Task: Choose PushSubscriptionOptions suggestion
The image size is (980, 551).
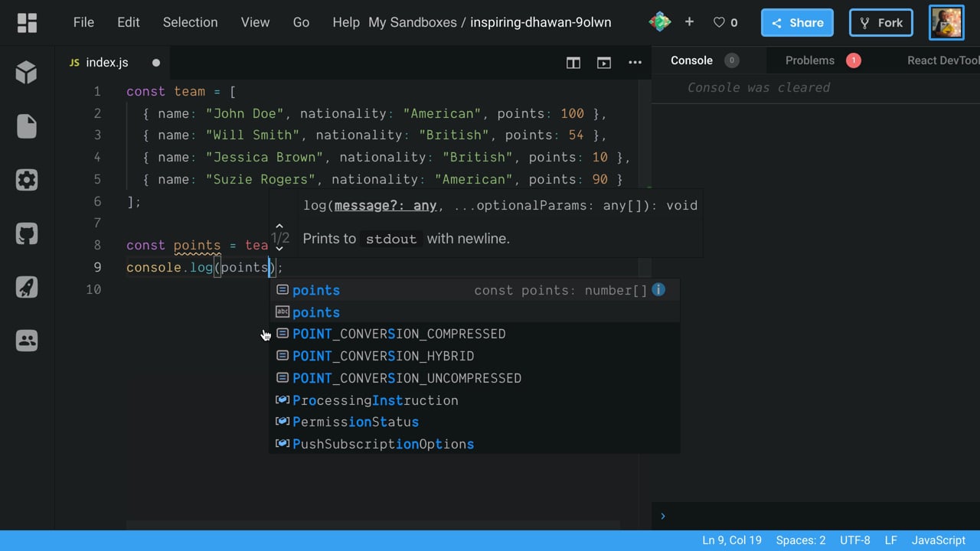Action: pyautogui.click(x=474, y=444)
